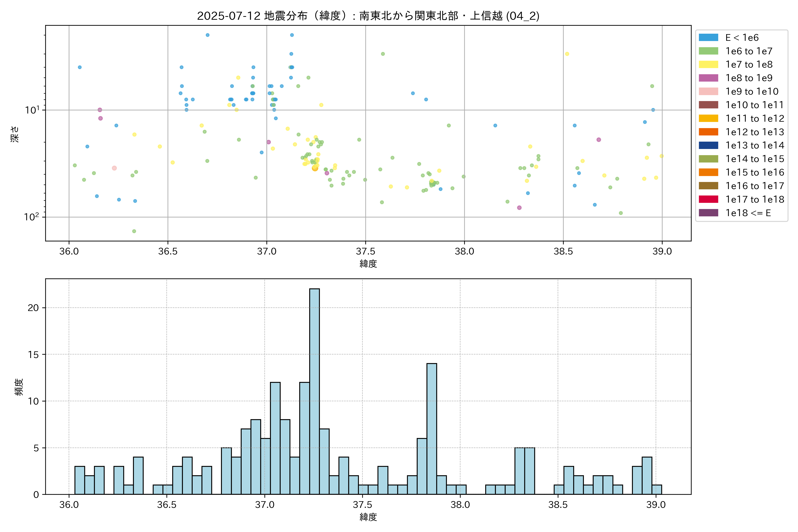Click the chart title text at top
Viewport: 798px width, 532px height.
[368, 16]
